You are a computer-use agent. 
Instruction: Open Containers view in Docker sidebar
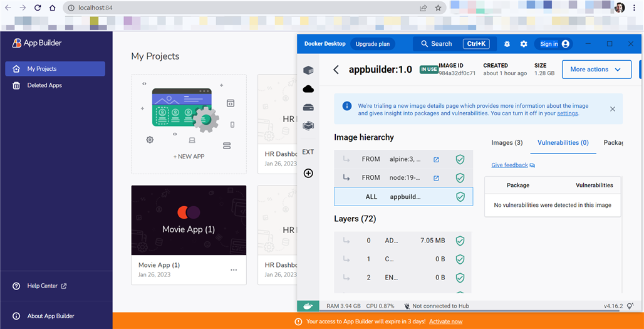[308, 70]
